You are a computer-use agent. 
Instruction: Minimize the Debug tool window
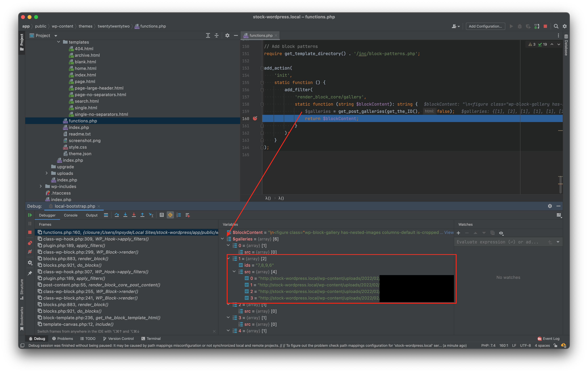coord(558,206)
